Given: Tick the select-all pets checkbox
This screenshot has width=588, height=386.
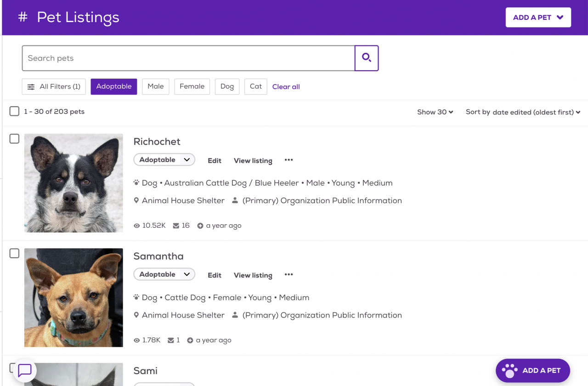Looking at the screenshot, I should (x=14, y=111).
